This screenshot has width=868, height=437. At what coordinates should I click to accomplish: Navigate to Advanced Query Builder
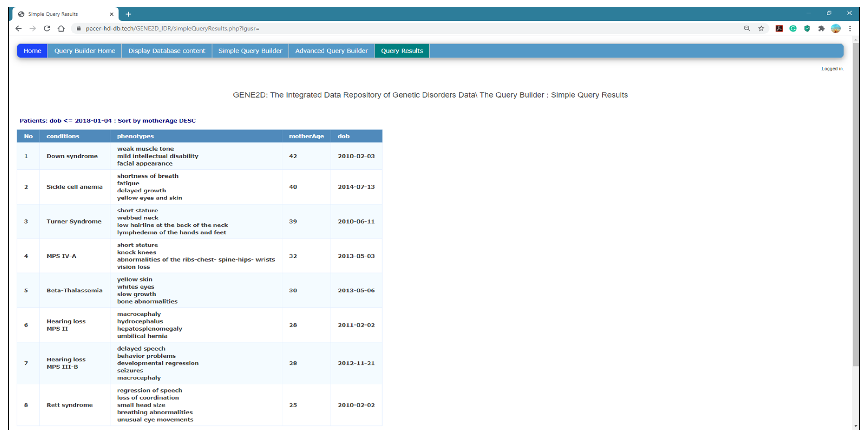[331, 51]
